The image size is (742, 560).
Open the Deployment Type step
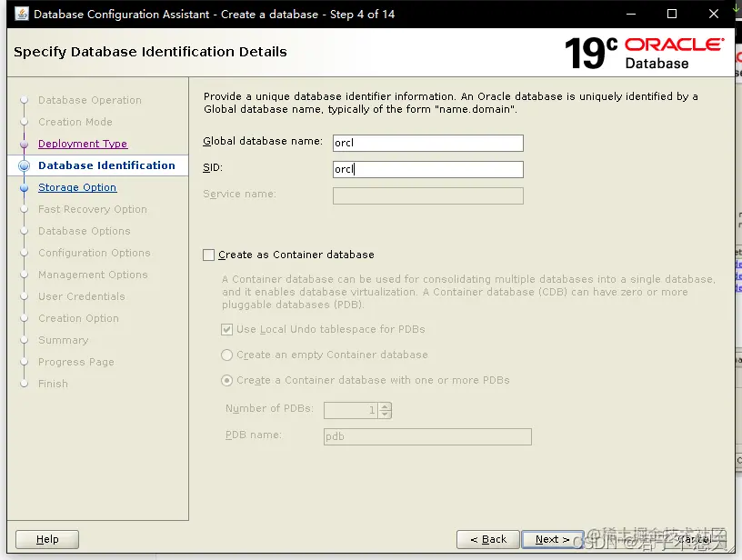coord(83,144)
